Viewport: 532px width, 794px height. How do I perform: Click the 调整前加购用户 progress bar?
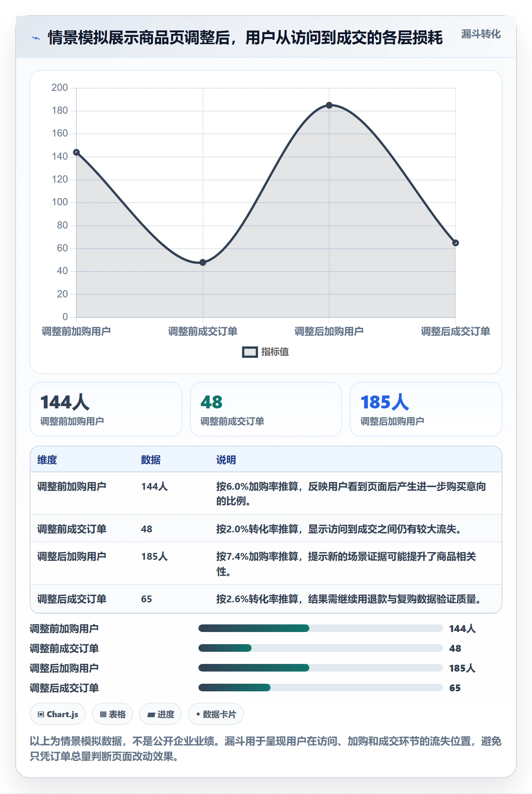pyautogui.click(x=320, y=628)
